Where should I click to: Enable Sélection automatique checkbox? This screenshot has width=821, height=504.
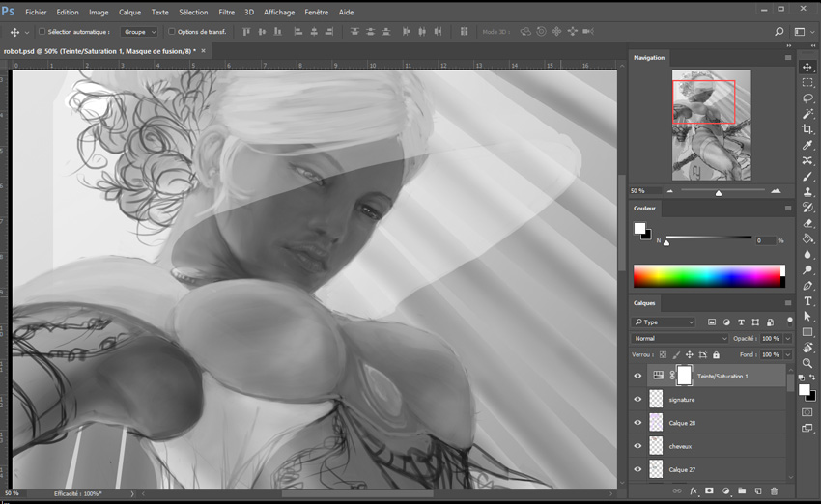42,32
